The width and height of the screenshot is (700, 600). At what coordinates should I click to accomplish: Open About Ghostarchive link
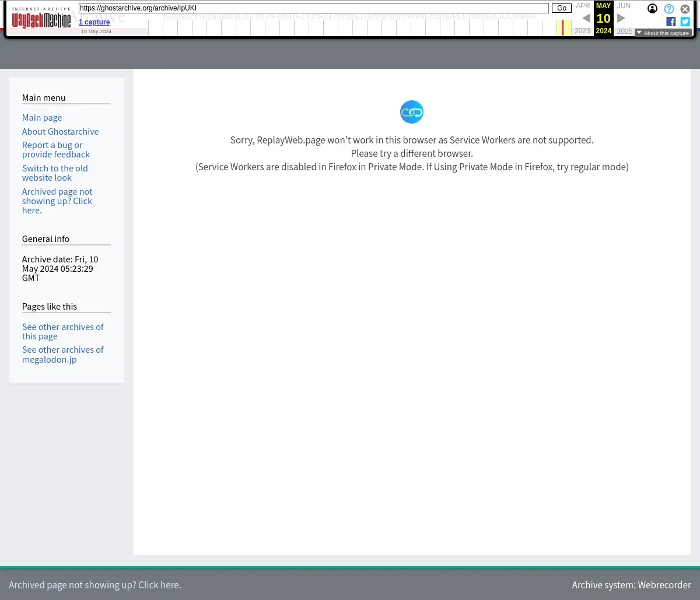61,132
